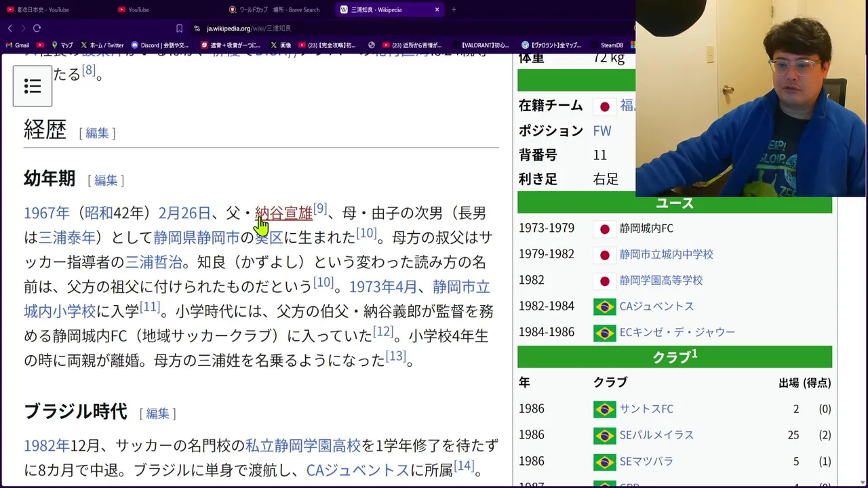This screenshot has height=488, width=868.
Task: Jump to footnote 11 after 入学
Action: click(150, 306)
